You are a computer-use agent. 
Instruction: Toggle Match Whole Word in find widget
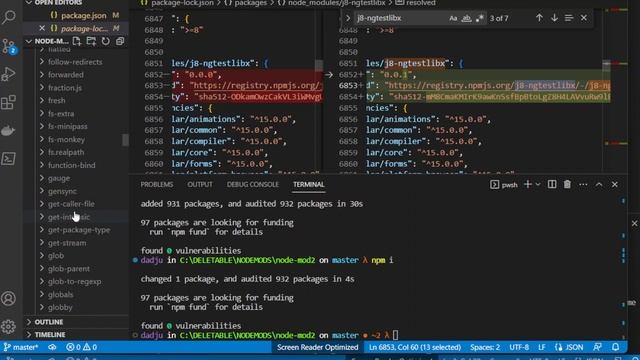[467, 18]
